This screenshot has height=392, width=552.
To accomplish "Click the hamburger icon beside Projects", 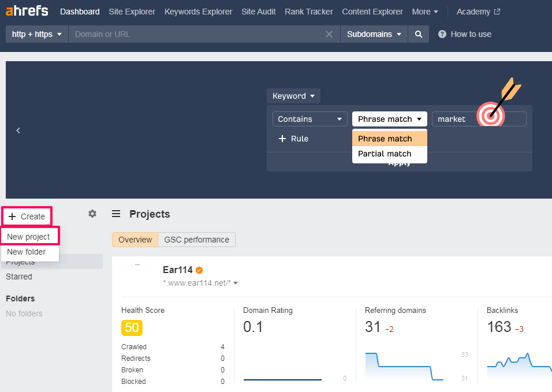I will [116, 214].
